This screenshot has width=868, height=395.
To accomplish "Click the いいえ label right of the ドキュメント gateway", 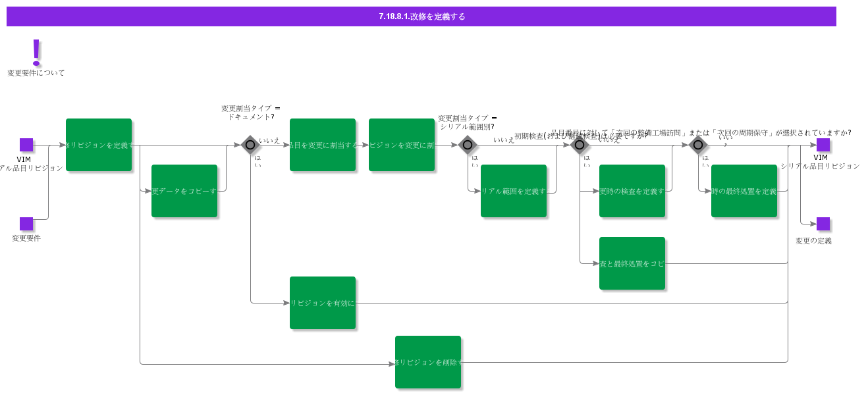I will [269, 140].
